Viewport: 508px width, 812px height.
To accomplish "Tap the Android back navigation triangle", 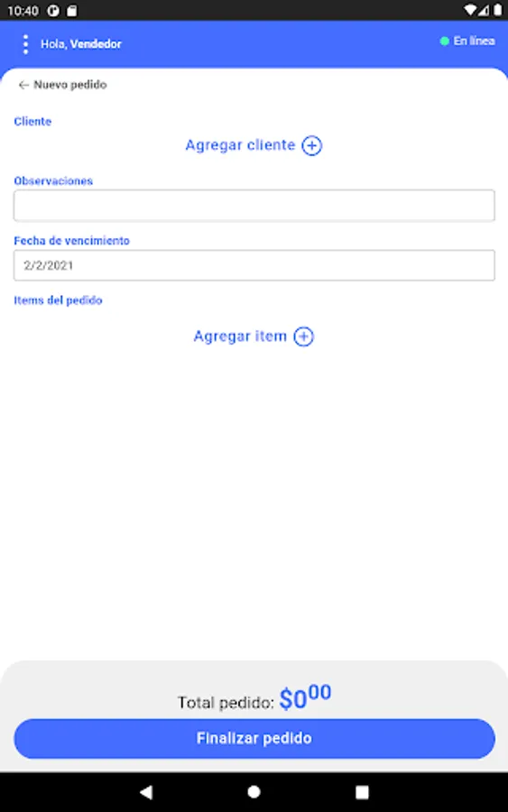I will 146,792.
